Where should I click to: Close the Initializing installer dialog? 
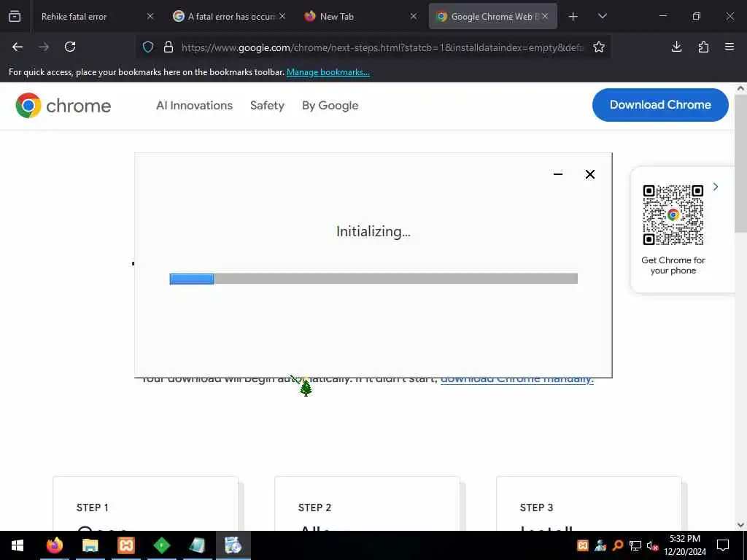[x=589, y=174]
